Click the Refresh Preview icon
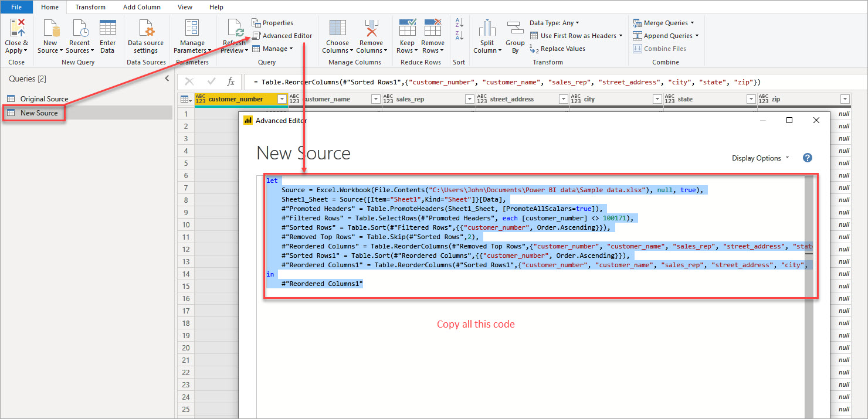 pyautogui.click(x=236, y=28)
